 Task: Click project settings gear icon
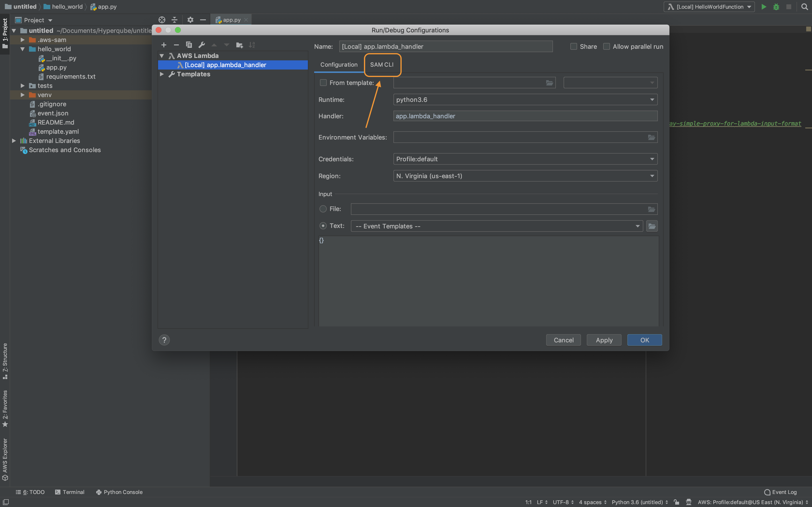tap(190, 20)
